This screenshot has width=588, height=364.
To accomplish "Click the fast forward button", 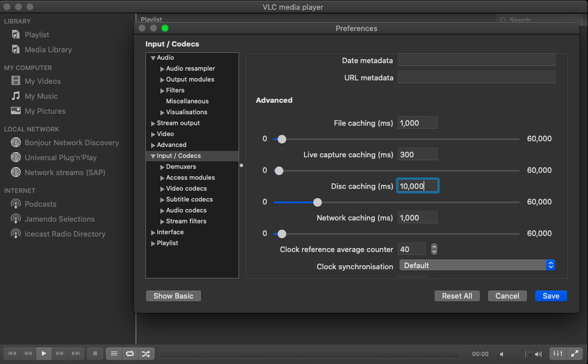I will [60, 354].
